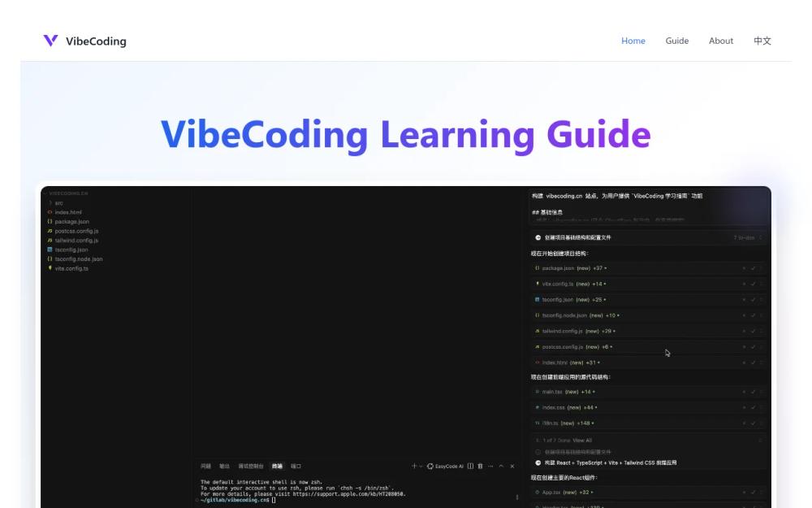Open tailwind.config.js (new) +29 change row
This screenshot has height=508, width=812.
point(648,331)
